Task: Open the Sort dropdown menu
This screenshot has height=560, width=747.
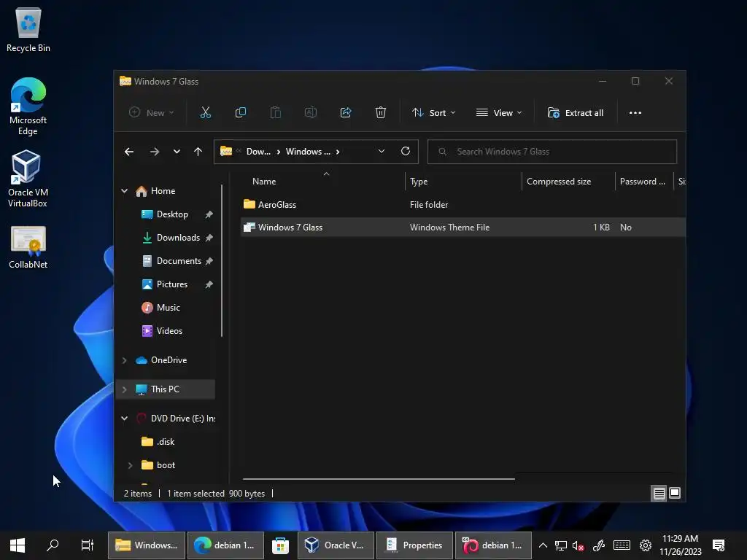Action: [433, 113]
